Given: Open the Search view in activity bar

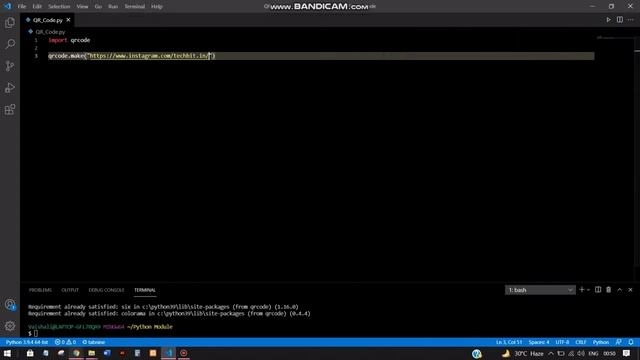Looking at the screenshot, I should tap(10, 44).
